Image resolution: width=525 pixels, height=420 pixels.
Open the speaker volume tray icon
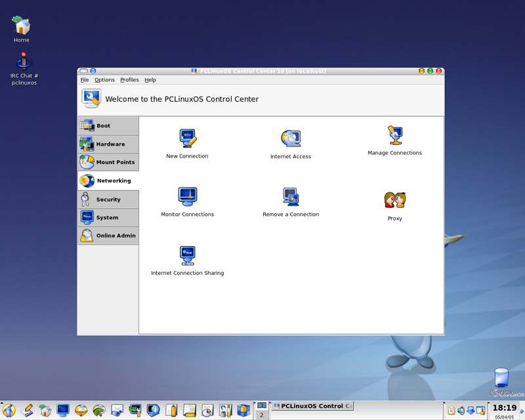coord(461,410)
